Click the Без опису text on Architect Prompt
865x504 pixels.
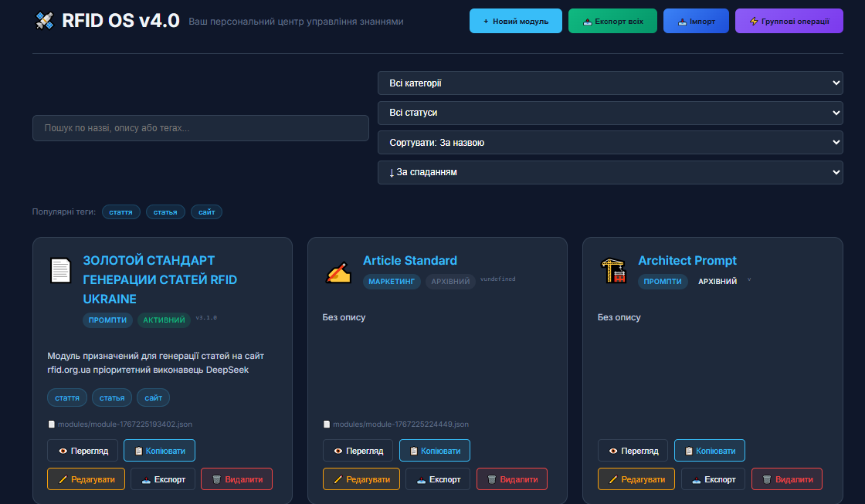pyautogui.click(x=619, y=317)
